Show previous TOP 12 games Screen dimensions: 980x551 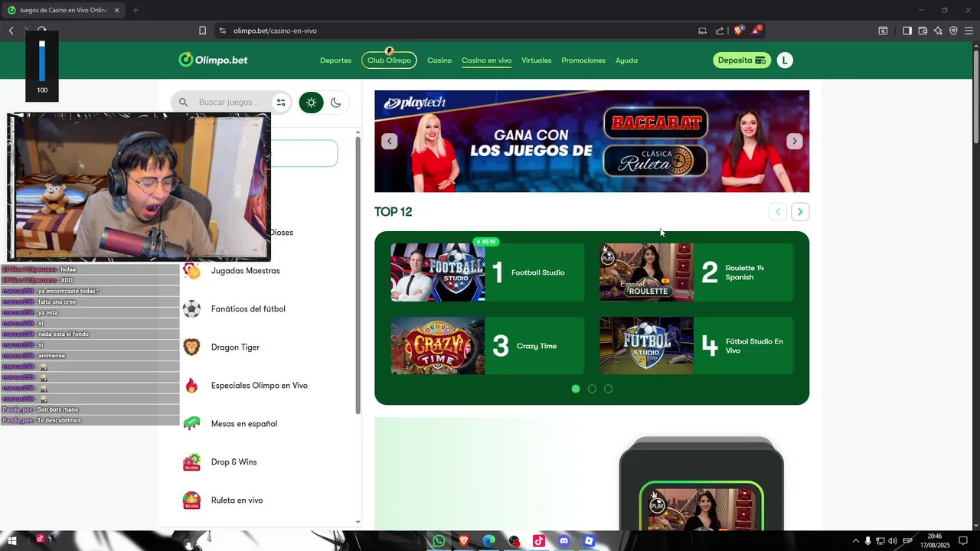point(778,212)
